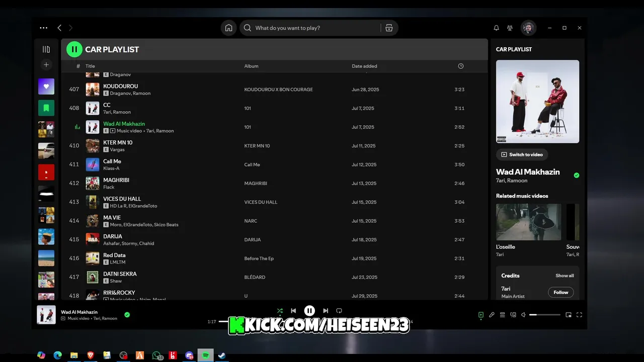Screen dimensions: 644x362
Task: Follow artist 7ari
Action: coord(561,292)
